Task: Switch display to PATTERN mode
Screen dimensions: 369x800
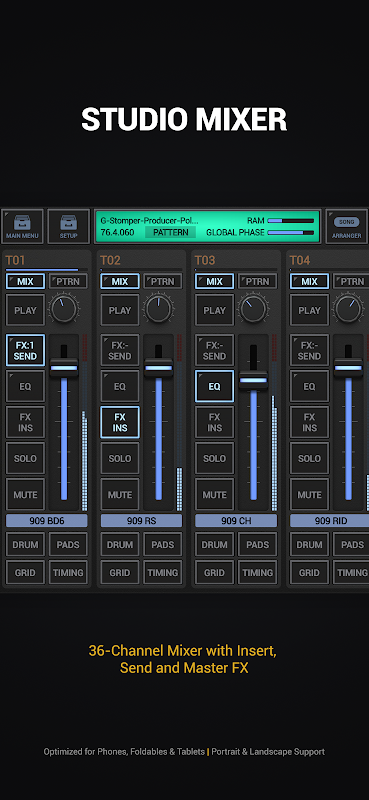Action: coord(170,233)
